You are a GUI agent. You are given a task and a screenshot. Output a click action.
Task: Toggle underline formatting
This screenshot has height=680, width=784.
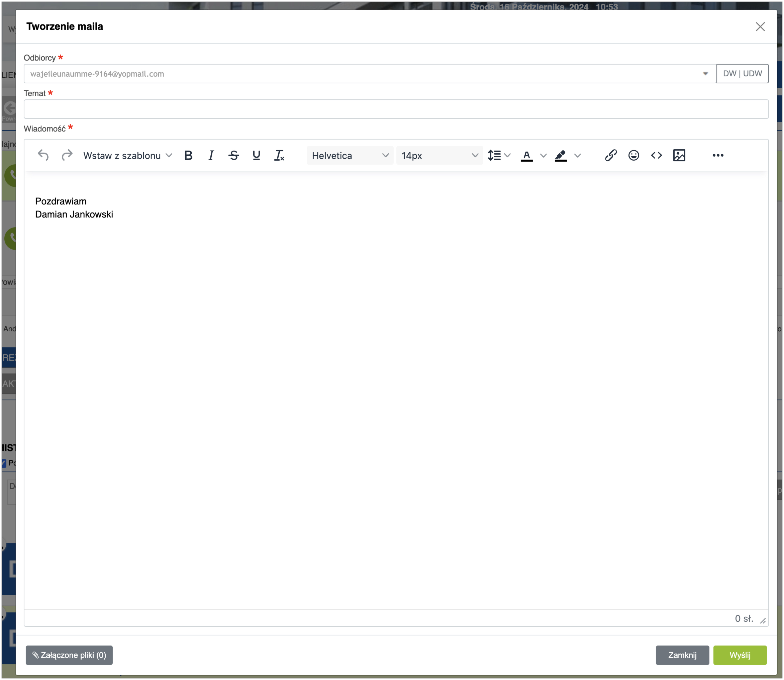[257, 155]
